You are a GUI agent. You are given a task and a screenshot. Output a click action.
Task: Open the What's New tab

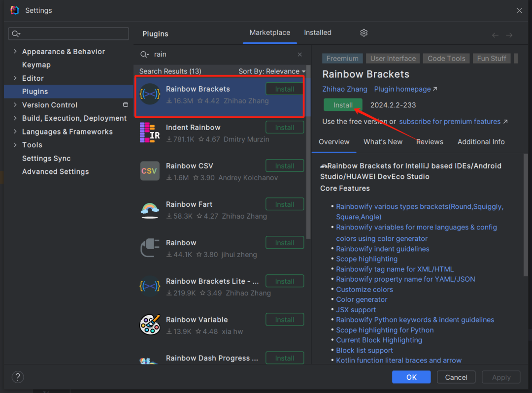pos(383,142)
